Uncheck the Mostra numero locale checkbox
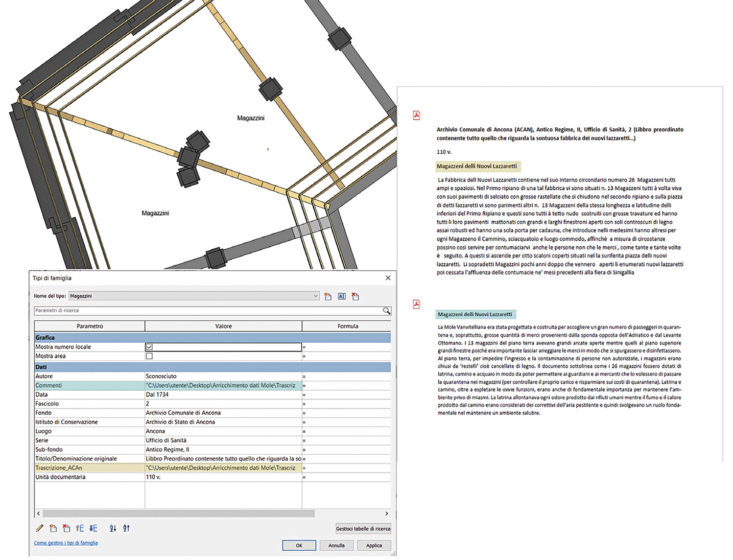The image size is (733, 560). click(x=149, y=347)
